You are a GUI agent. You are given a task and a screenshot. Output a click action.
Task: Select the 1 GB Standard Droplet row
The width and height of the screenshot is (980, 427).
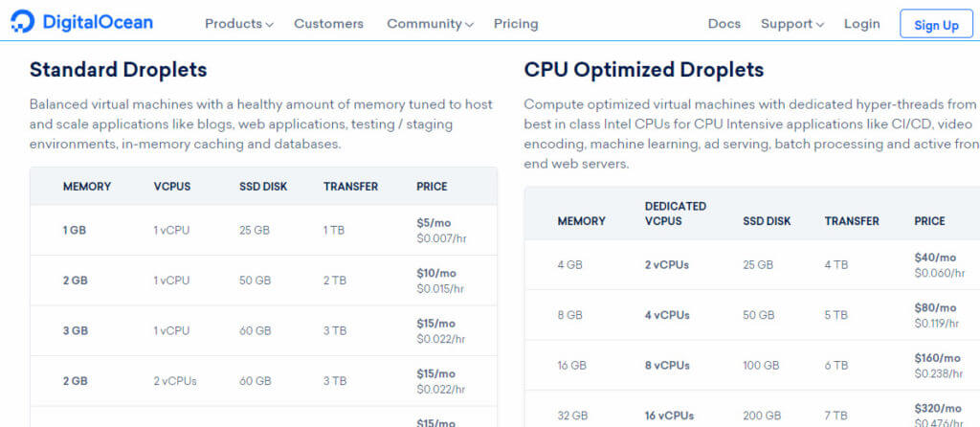(x=264, y=230)
